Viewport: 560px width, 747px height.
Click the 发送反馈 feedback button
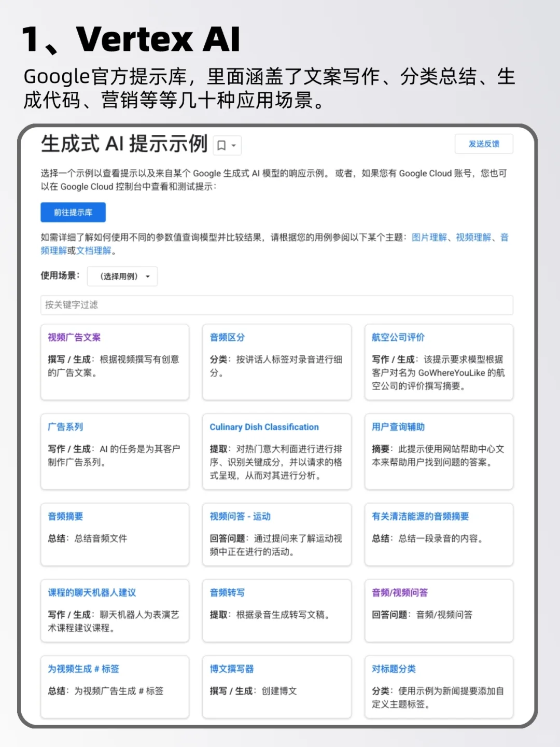click(x=484, y=144)
